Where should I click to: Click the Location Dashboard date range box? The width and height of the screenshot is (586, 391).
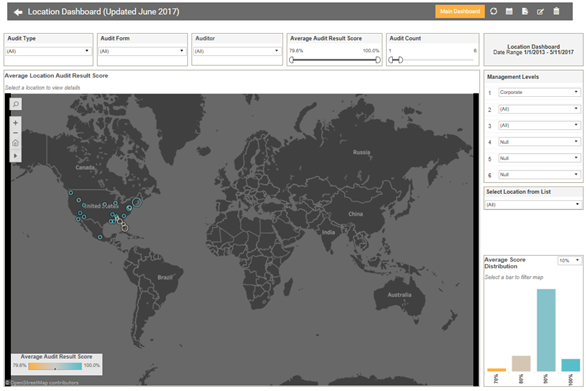[x=533, y=49]
